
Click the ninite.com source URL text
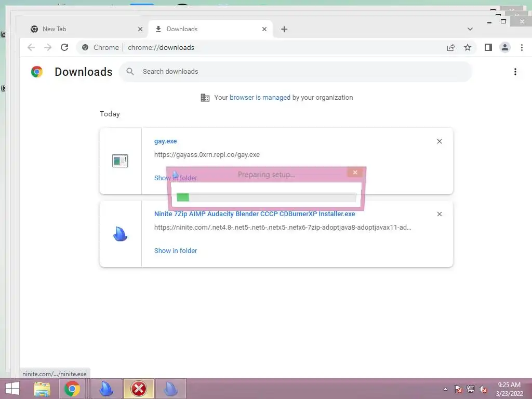point(283,228)
